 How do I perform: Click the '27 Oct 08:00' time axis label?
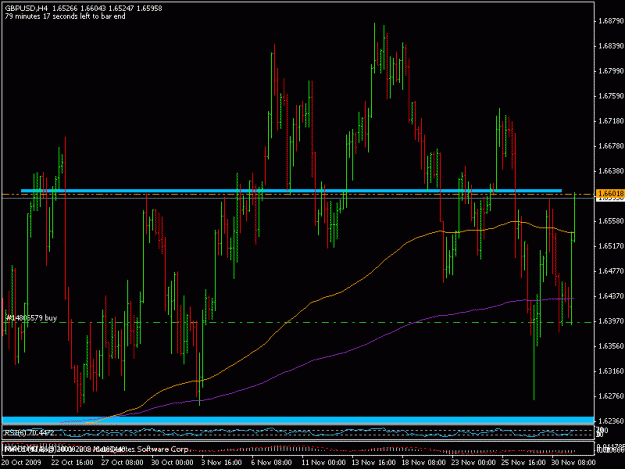pyautogui.click(x=122, y=462)
